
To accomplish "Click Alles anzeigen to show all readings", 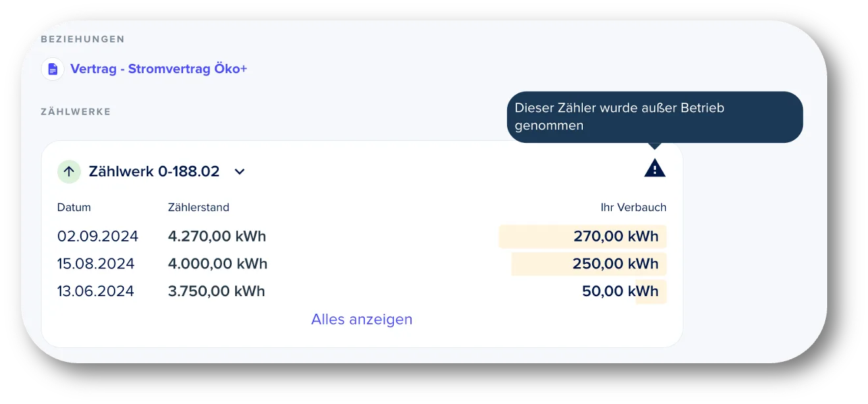I will click(x=362, y=319).
